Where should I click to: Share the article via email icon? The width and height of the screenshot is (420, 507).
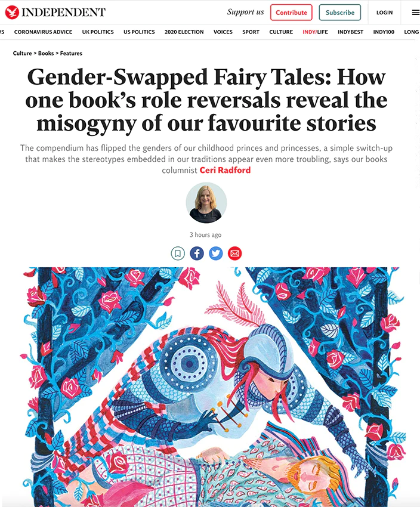[234, 253]
